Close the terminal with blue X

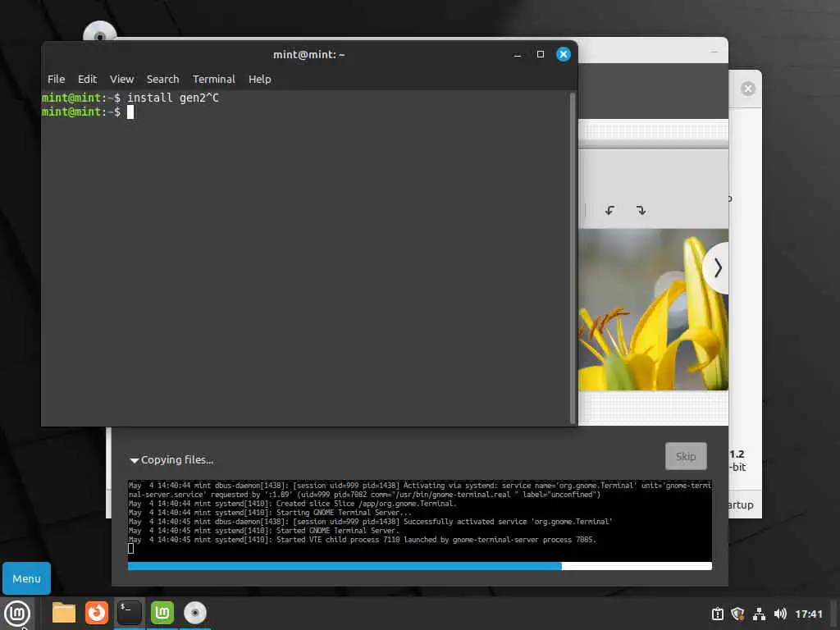(x=563, y=54)
